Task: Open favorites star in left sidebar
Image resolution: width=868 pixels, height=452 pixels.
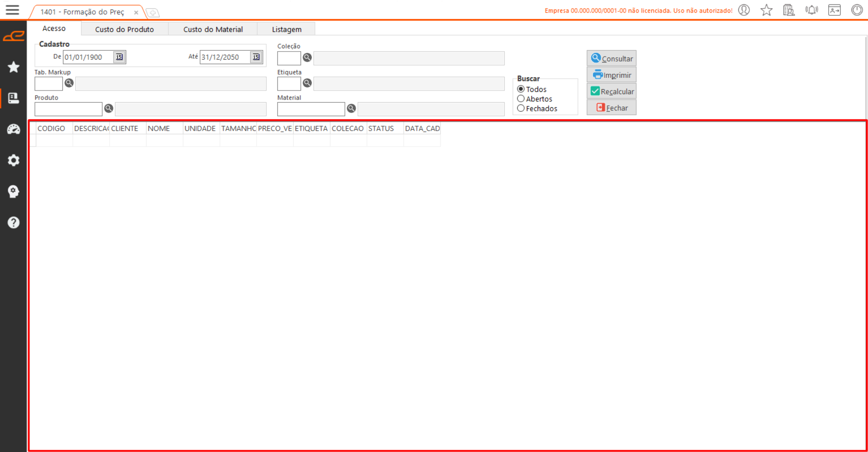Action: tap(14, 67)
